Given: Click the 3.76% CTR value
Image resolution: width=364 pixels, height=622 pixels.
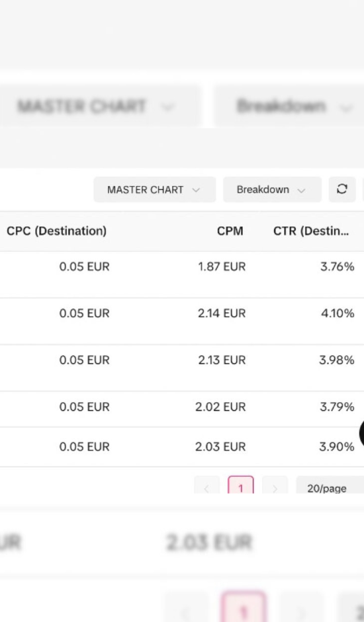Looking at the screenshot, I should point(338,267).
